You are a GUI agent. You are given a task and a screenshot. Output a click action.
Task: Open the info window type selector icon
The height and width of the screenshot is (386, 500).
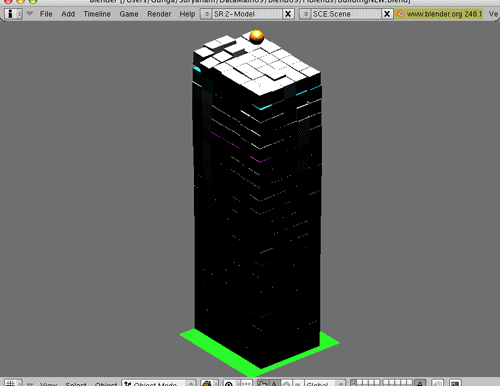pyautogui.click(x=13, y=14)
